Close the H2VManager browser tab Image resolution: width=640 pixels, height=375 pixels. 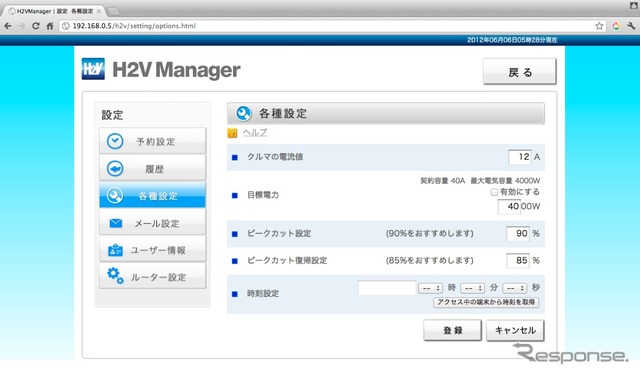coord(98,11)
